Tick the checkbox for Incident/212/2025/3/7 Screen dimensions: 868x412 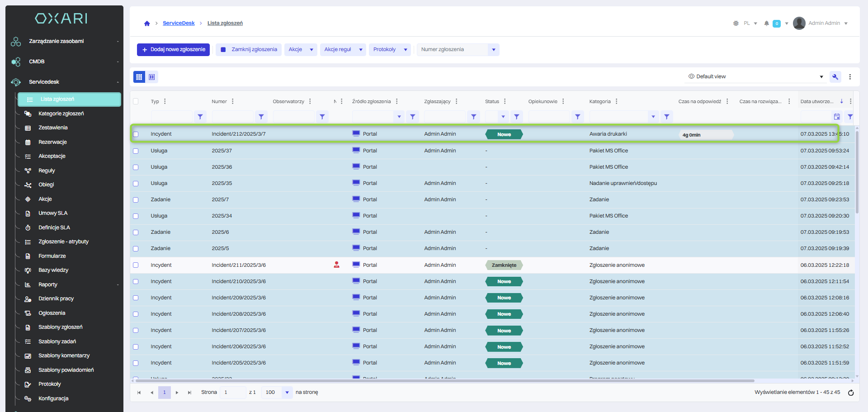coord(136,134)
